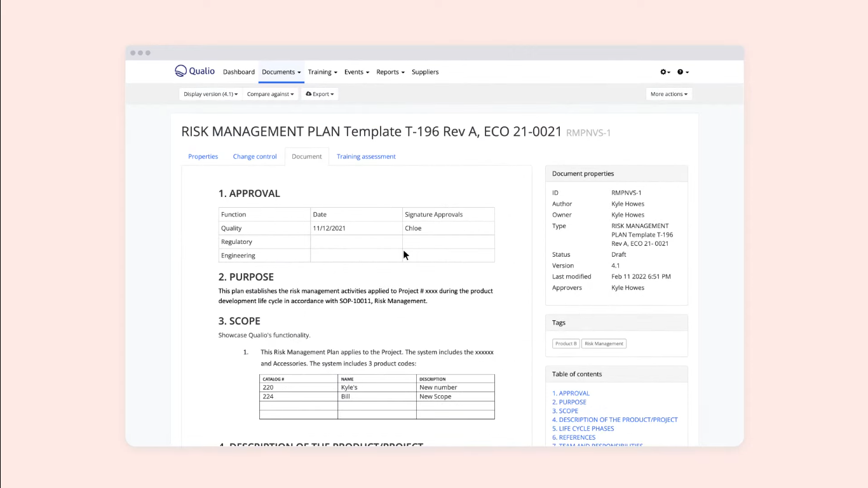
Task: Jump to 4. DESCRIPTION OF THE PRODUCT/PROJECT section
Action: (x=614, y=419)
